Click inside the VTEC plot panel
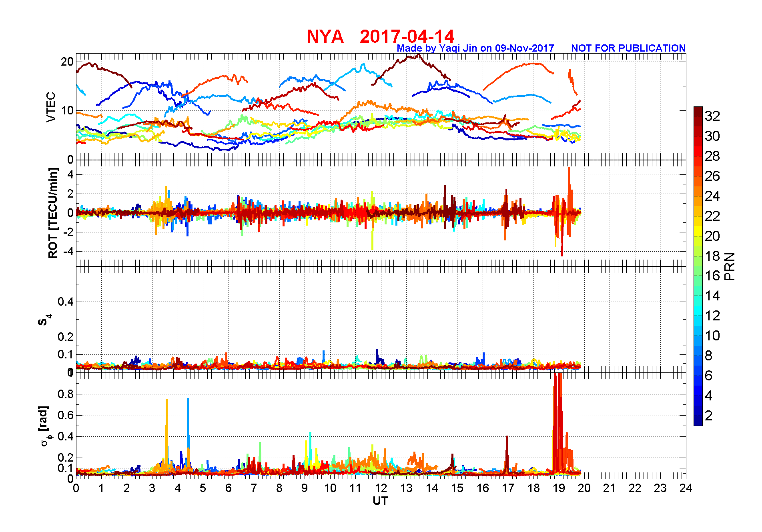Screen dimensions: 762x532 [381, 106]
